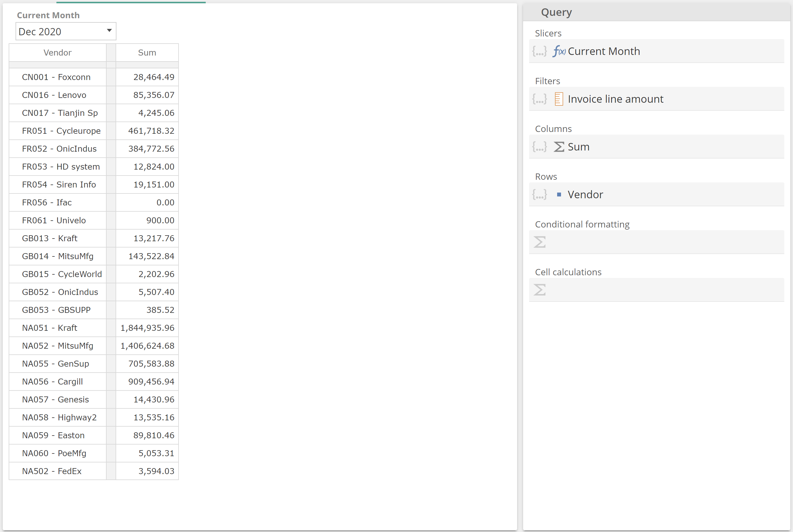Click the sigma icon under Cell calculations
Screen dimensions: 793x532
(x=540, y=290)
